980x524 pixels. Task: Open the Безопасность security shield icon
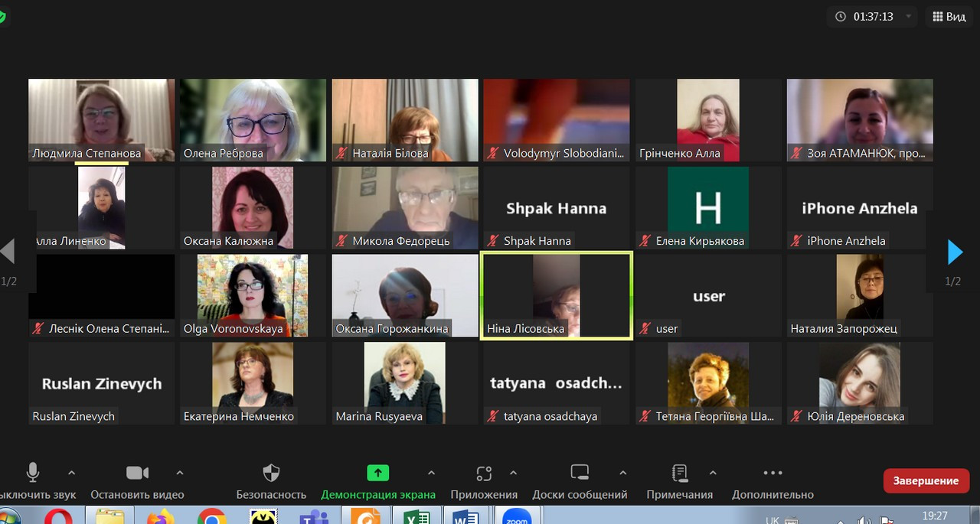tap(271, 473)
